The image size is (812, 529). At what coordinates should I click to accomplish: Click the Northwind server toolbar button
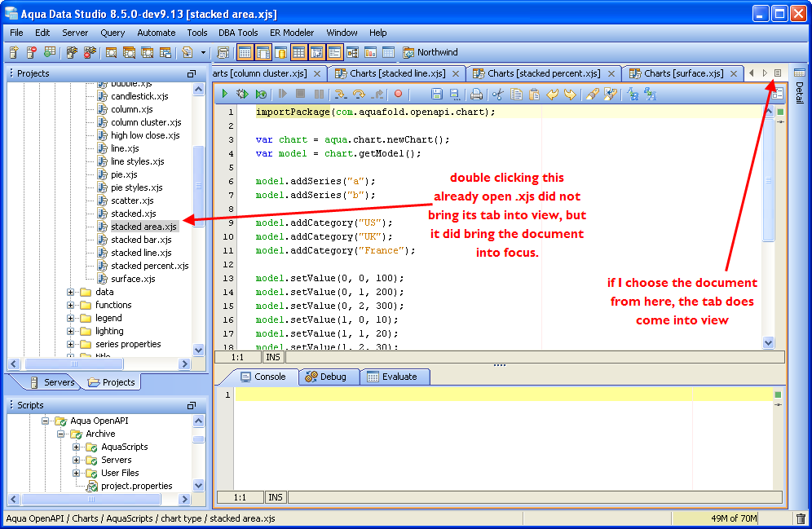coord(430,52)
